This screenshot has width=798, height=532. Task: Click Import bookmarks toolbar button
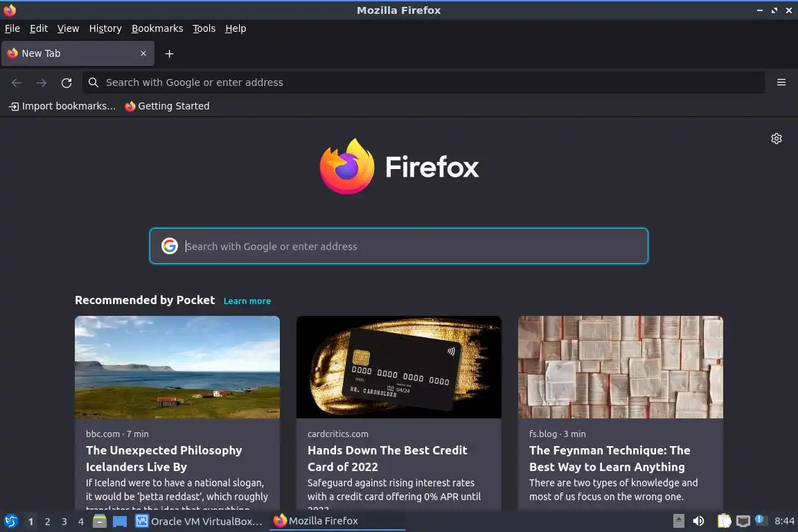click(62, 106)
